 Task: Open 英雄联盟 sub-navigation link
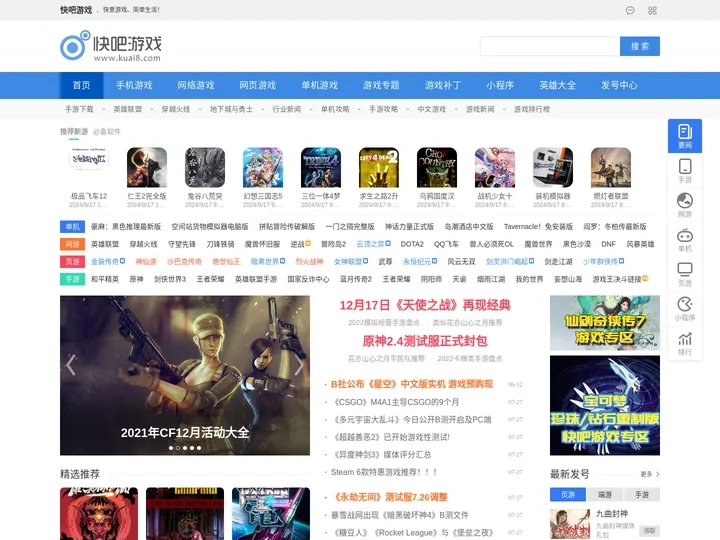pos(128,109)
